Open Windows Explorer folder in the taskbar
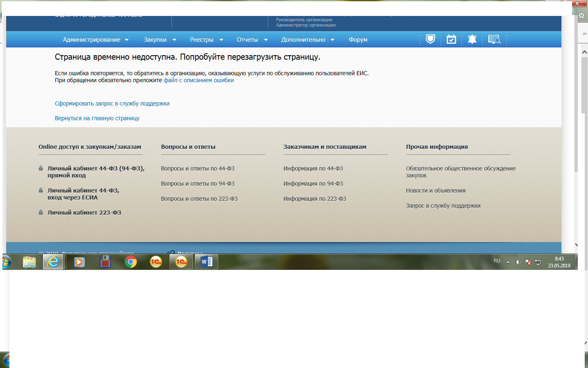The height and width of the screenshot is (368, 588). pos(29,262)
